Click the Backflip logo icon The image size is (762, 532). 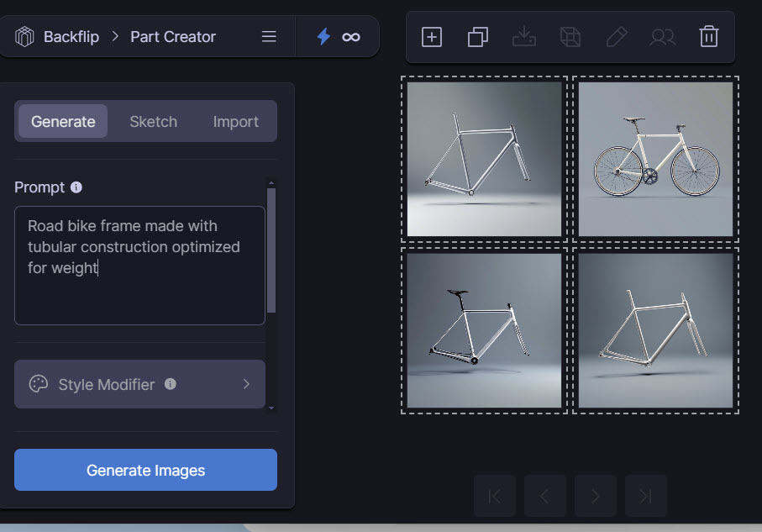(x=24, y=36)
